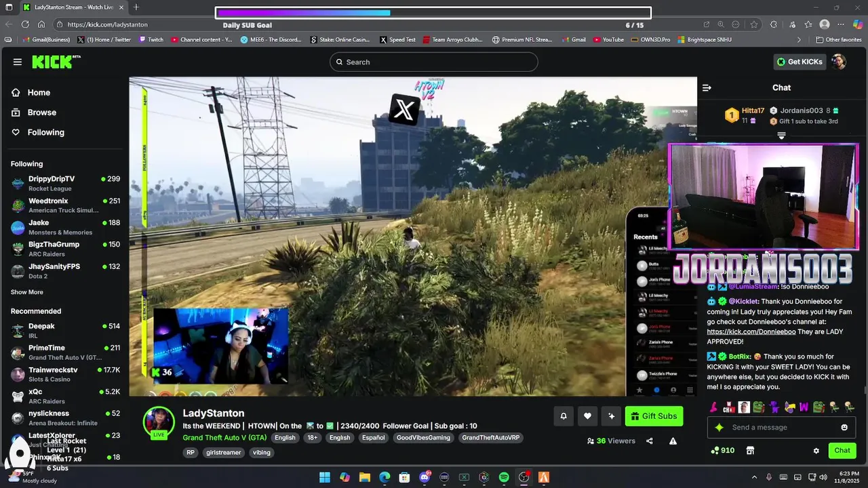Report the stream using the warning triangle
This screenshot has height=488, width=868.
673,441
